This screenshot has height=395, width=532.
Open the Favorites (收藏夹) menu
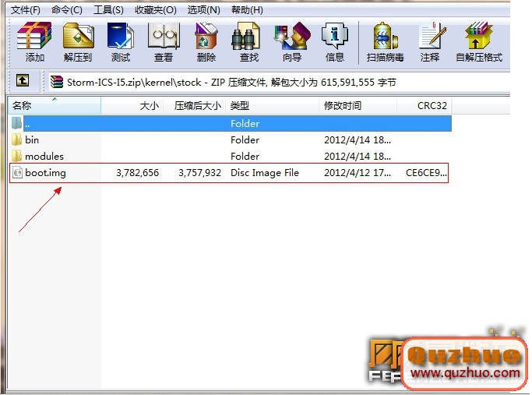(x=155, y=10)
